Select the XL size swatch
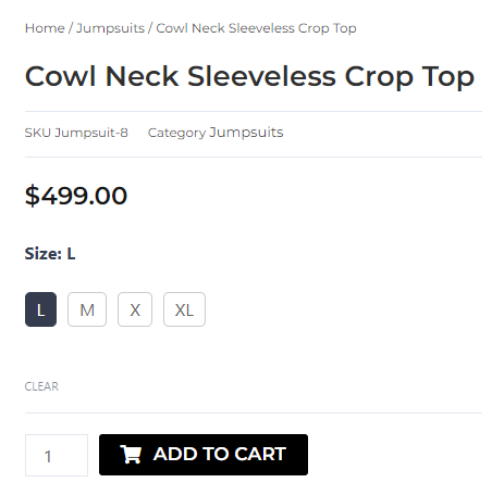This screenshot has height=500, width=500. [184, 309]
